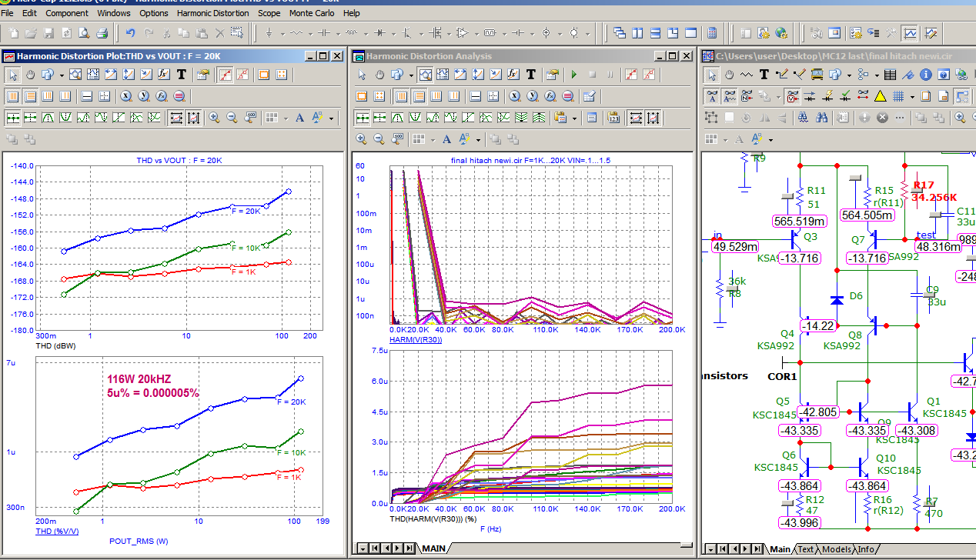Select the R17 34.256K resistor label
The width and height of the screenshot is (976, 560).
934,191
